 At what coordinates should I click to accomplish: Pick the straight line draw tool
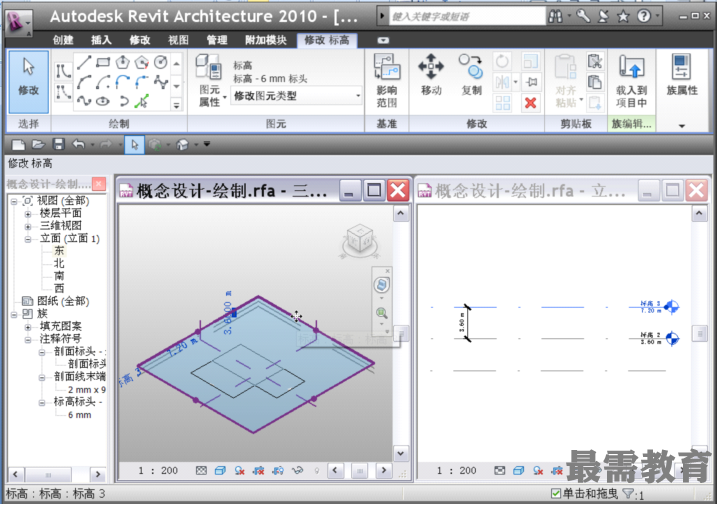[x=84, y=62]
